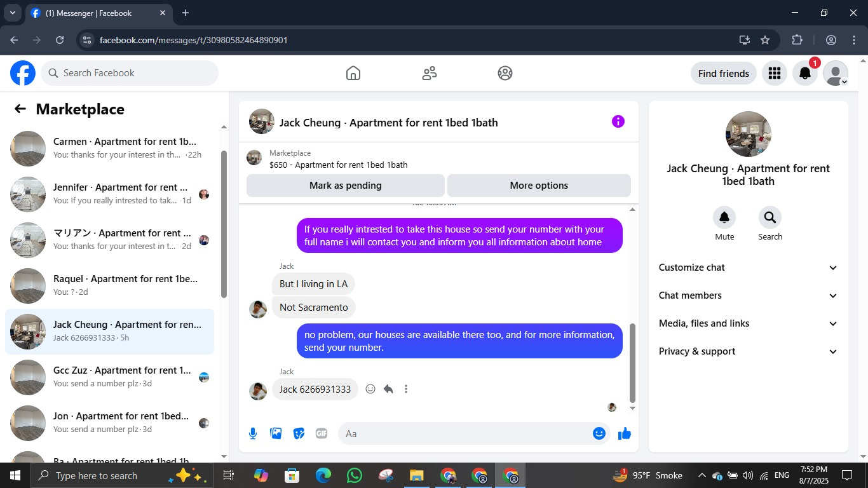The height and width of the screenshot is (488, 868).
Task: Expand Media, files and links
Action: [x=749, y=323]
